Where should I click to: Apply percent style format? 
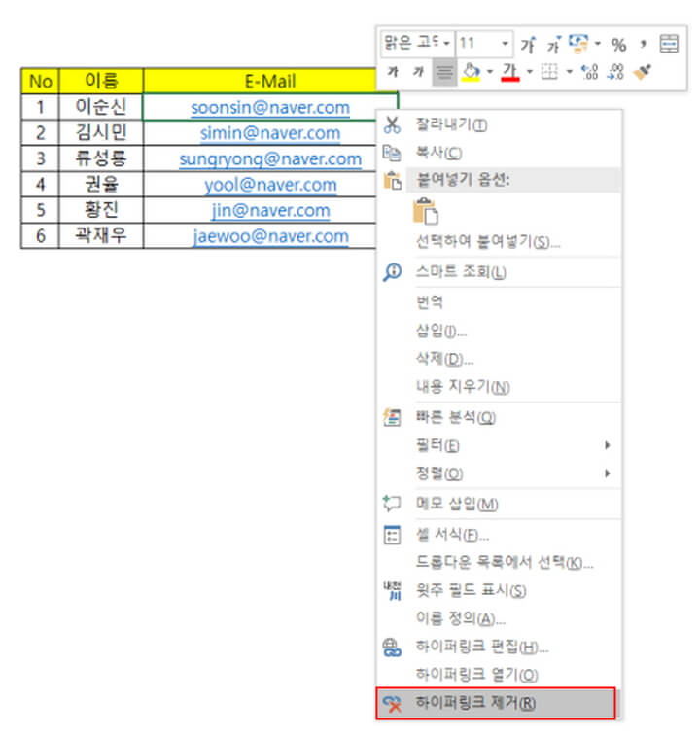(x=618, y=44)
